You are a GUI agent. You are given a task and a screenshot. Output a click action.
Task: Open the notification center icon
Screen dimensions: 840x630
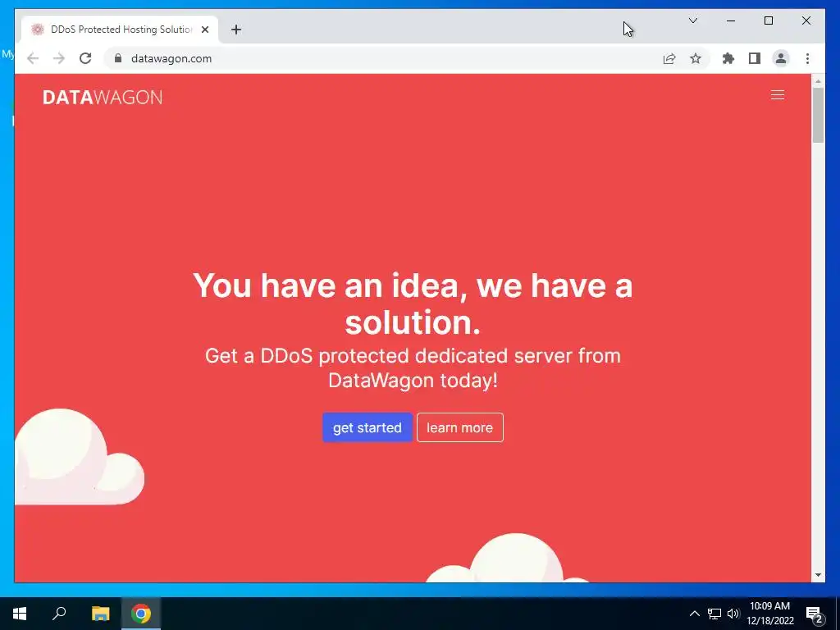pyautogui.click(x=814, y=614)
